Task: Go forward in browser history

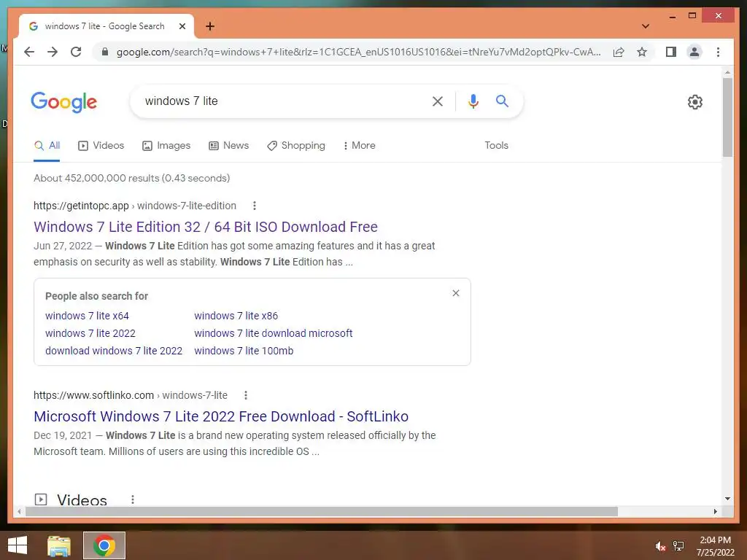Action: (x=53, y=52)
